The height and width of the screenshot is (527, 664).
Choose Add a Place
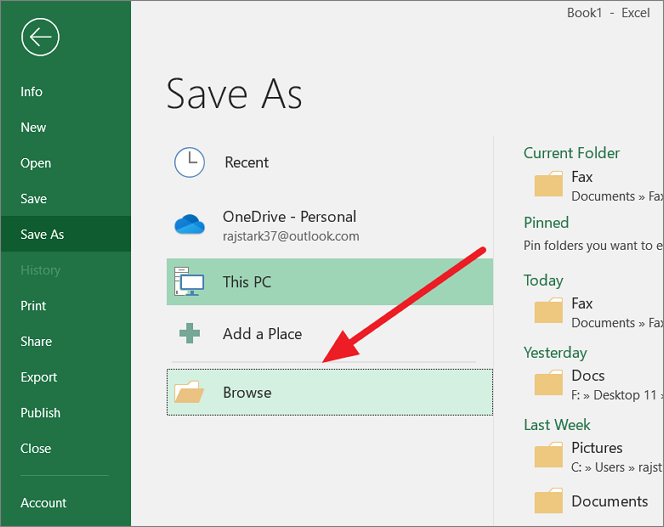click(x=329, y=334)
